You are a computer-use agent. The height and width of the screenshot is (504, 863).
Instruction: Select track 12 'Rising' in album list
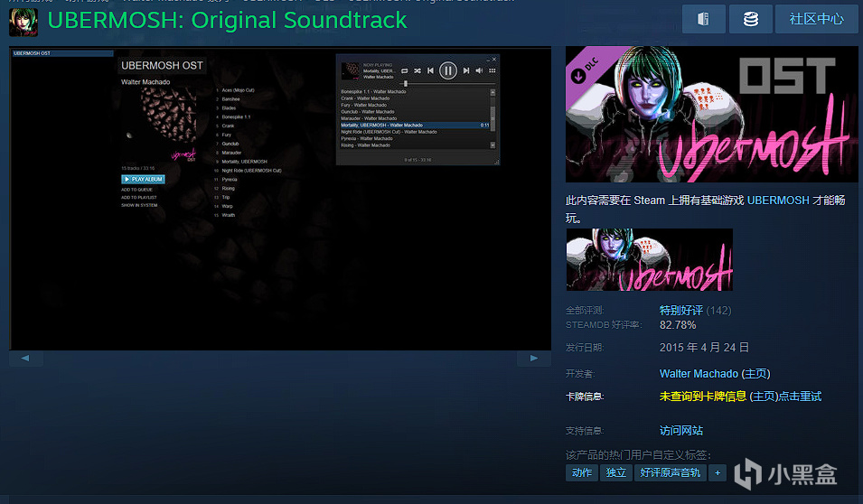[228, 188]
